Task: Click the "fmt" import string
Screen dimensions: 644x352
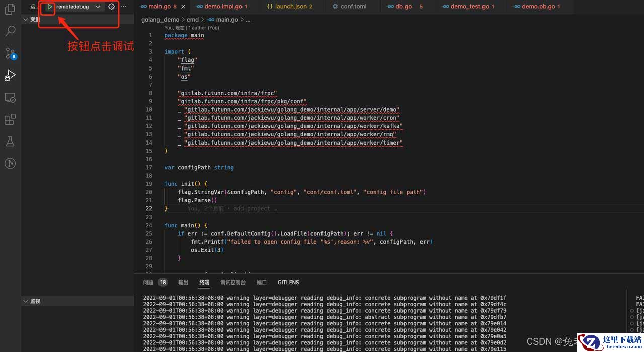Action: (x=186, y=68)
